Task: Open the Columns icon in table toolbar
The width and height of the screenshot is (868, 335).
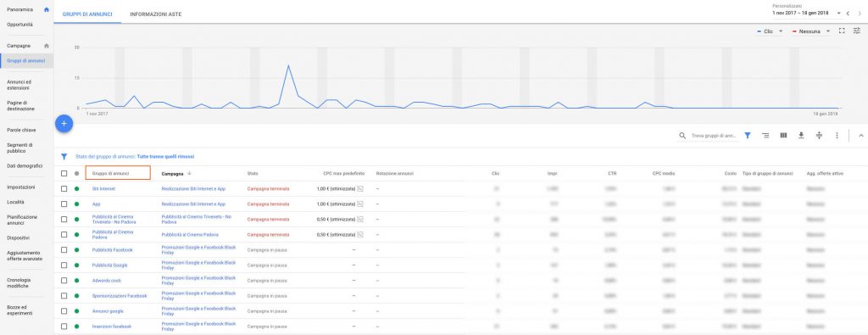Action: 783,135
